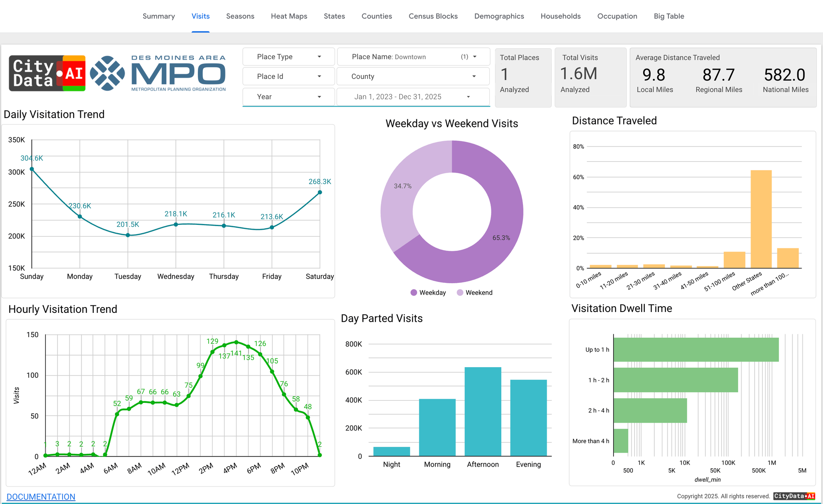Open the Demographics tab
Viewport: 823px width, 504px height.
coord(499,16)
